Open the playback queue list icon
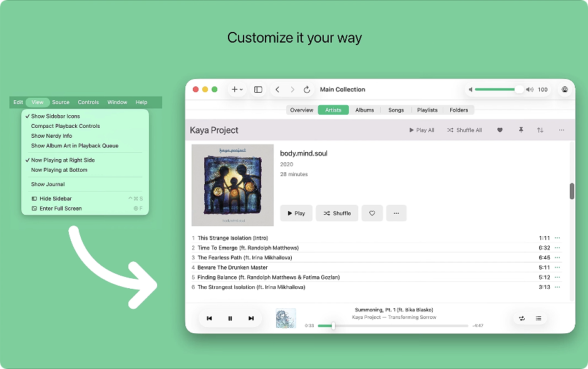588x369 pixels. (539, 318)
